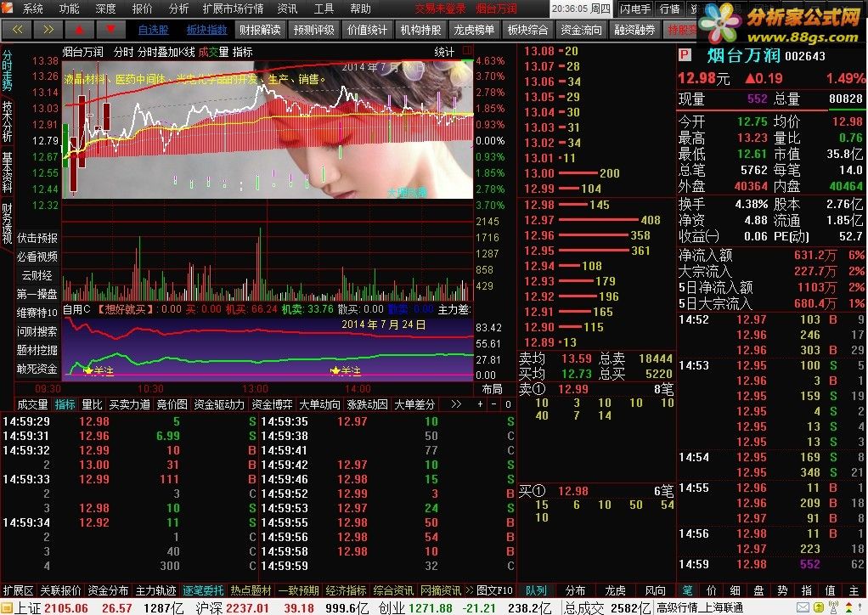The width and height of the screenshot is (868, 615).
Task: Open the 功能 menu
Action: (69, 8)
